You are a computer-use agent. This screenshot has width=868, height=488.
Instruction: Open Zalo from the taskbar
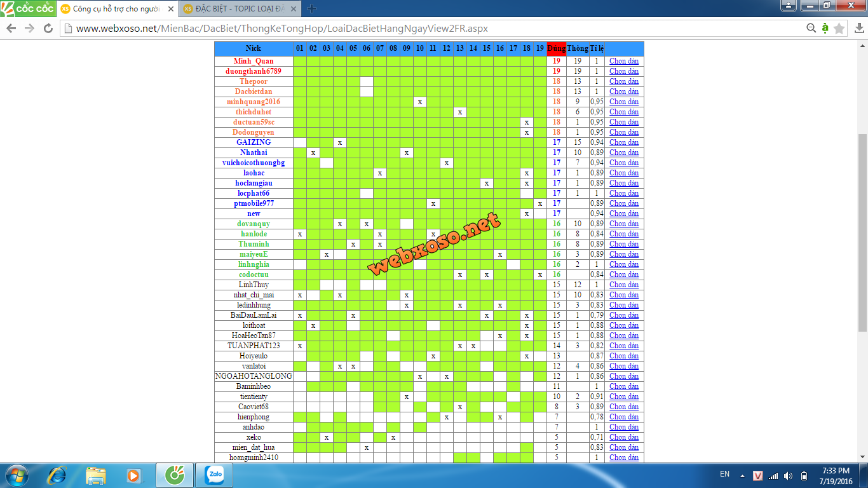click(214, 475)
